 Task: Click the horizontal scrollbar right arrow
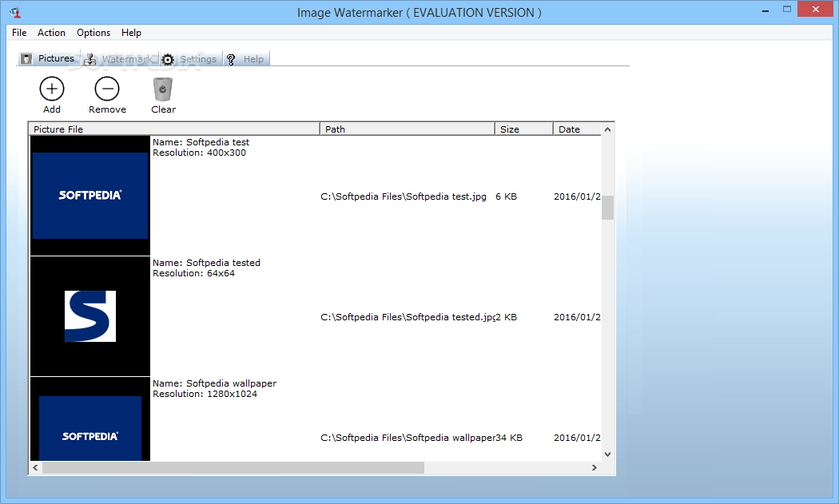click(594, 467)
